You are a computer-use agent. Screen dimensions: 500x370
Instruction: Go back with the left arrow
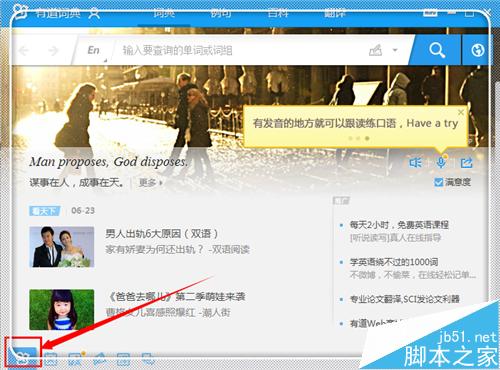tap(24, 51)
